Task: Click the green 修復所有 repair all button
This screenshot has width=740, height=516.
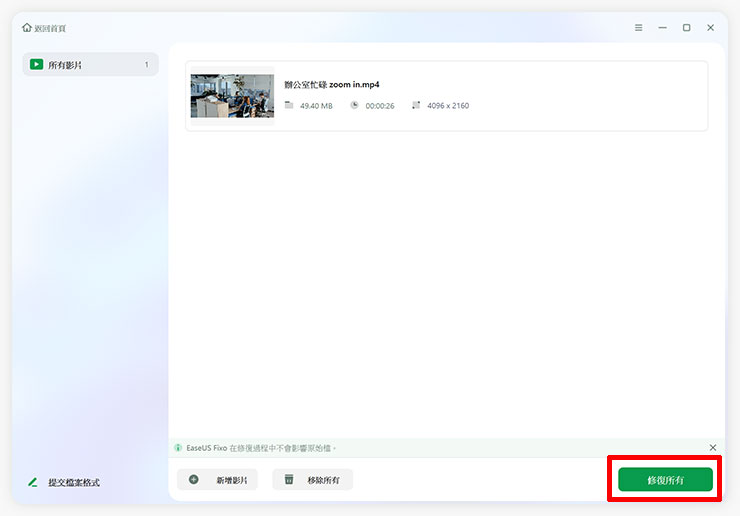Action: click(x=665, y=480)
